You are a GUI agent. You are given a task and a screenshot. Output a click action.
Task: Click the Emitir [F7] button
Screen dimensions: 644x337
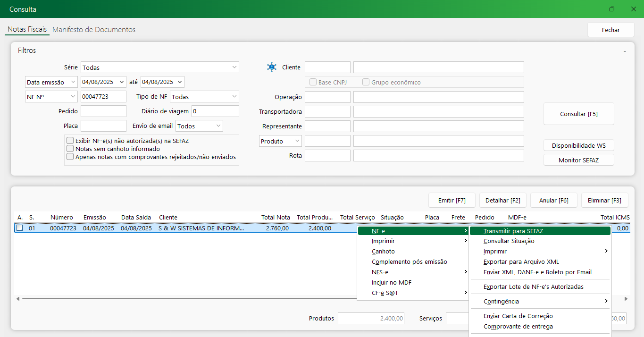452,200
